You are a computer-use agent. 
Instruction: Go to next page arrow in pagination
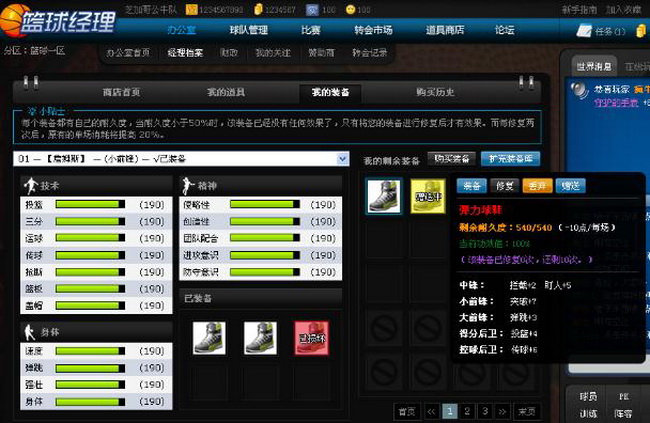[505, 410]
